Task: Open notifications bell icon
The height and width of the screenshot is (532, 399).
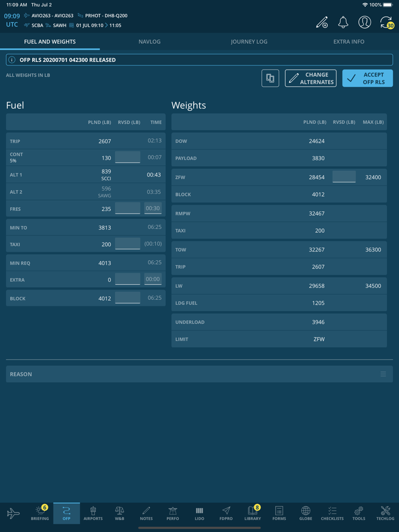Action: [343, 22]
